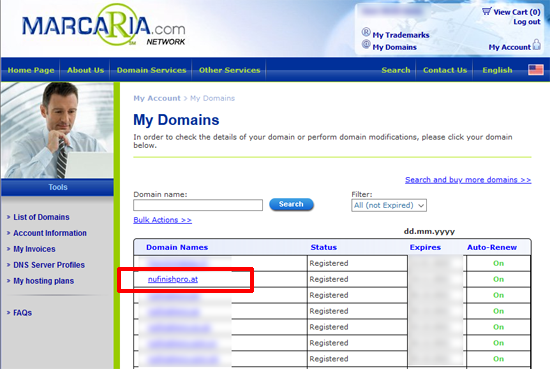Focus the Domain name input field
This screenshot has height=369, width=550.
tap(198, 205)
